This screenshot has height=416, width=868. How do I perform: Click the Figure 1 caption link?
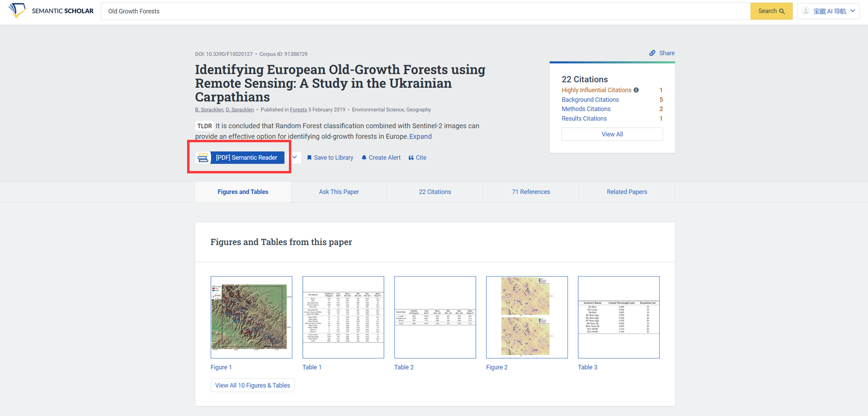pos(221,367)
